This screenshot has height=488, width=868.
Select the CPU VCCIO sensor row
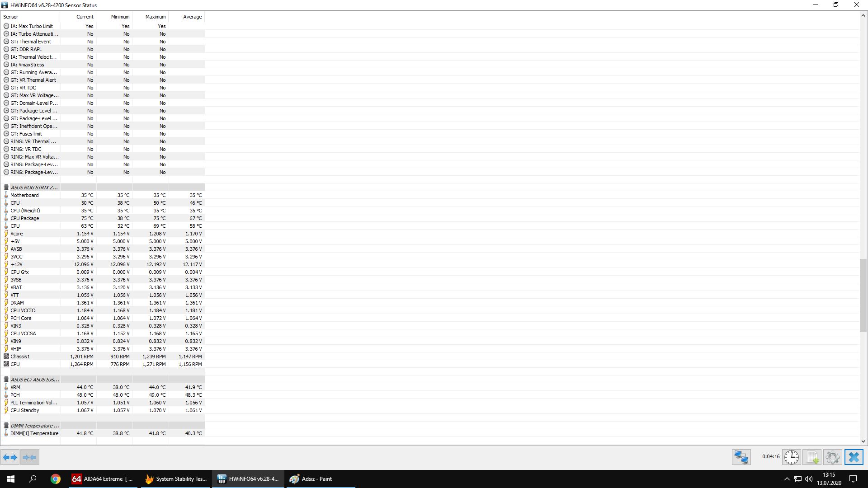tap(103, 310)
